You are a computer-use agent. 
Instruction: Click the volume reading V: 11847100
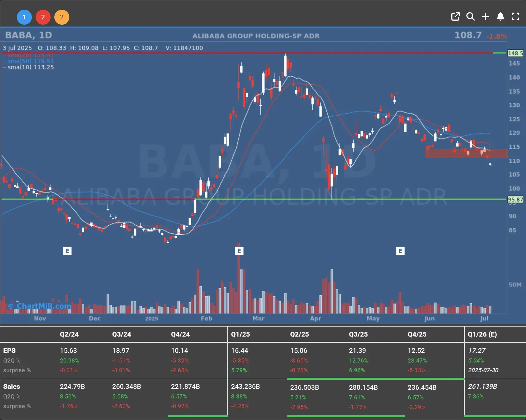184,48
